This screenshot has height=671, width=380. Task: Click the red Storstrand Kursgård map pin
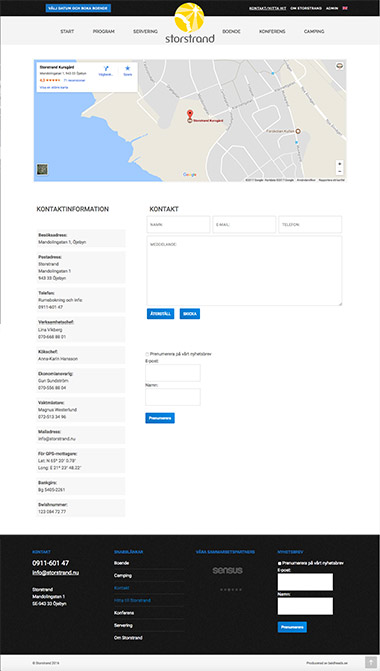(x=190, y=115)
